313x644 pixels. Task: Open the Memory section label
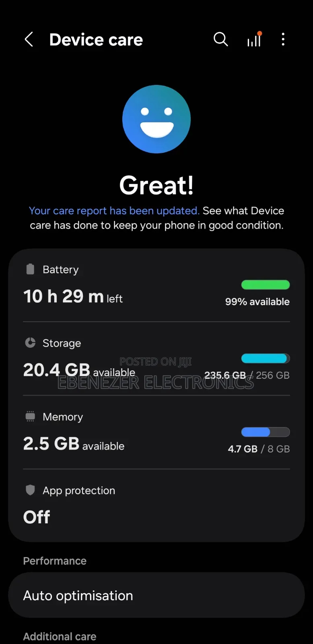point(63,417)
